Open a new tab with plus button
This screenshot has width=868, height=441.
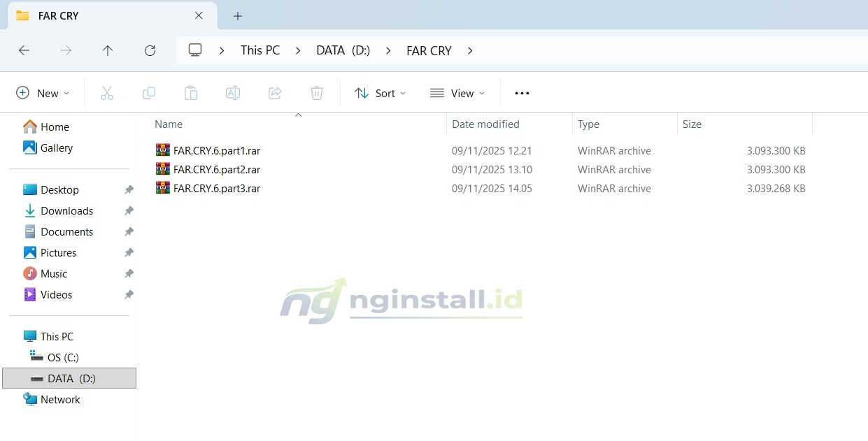pyautogui.click(x=238, y=15)
